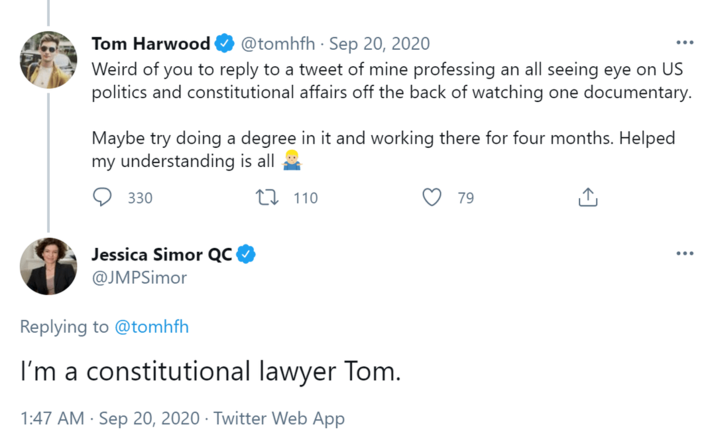The height and width of the screenshot is (448, 716).
Task: Click the 330 replies count
Action: pyautogui.click(x=140, y=198)
